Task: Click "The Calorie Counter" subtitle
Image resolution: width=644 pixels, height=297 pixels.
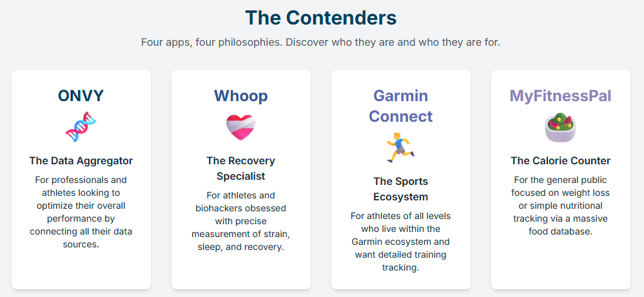Action: coord(560,160)
